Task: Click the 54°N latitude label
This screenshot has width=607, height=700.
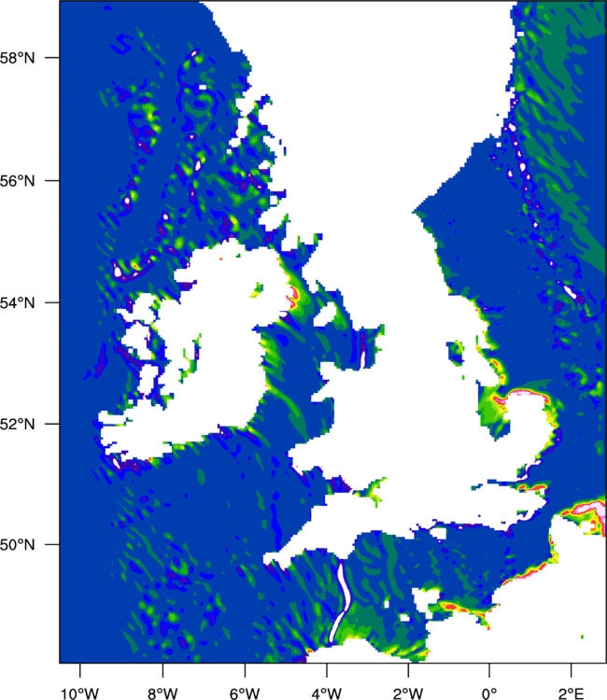Action: 17,302
